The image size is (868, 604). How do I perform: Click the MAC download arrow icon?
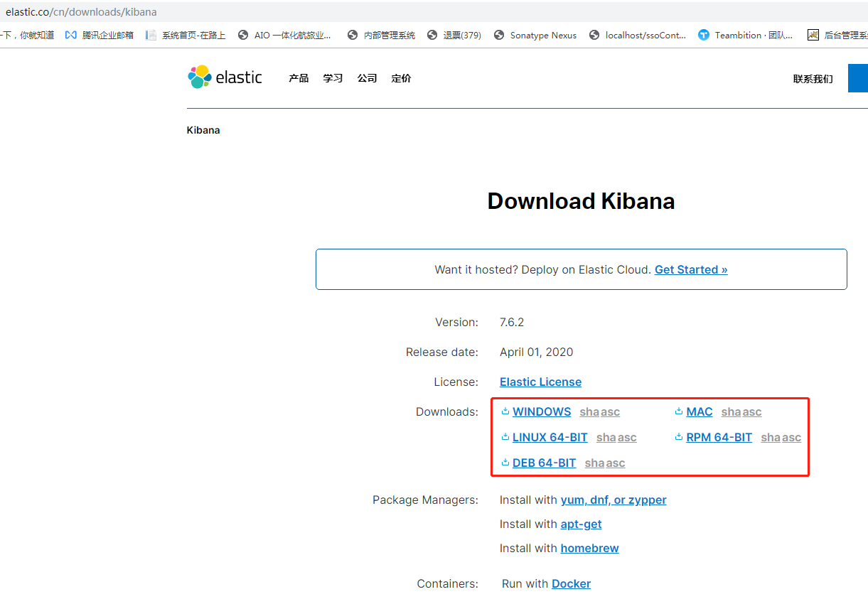(679, 411)
